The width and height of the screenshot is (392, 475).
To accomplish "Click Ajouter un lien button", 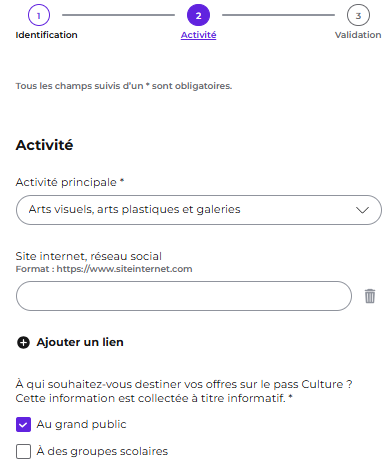I will coord(70,342).
